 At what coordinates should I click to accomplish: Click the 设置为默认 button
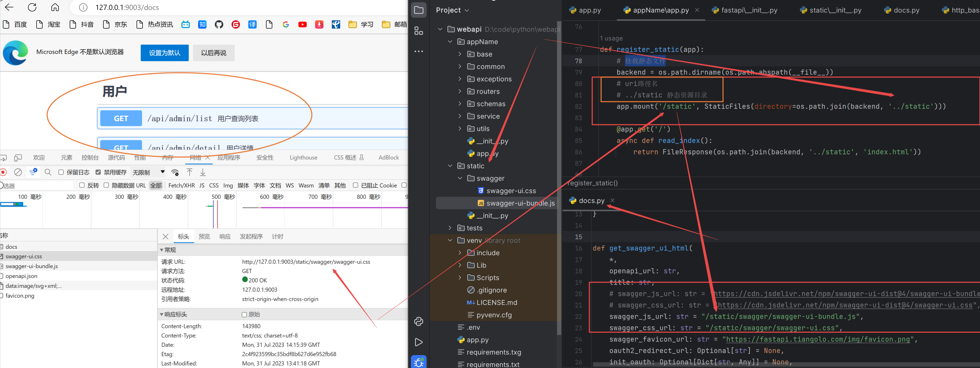click(x=164, y=53)
